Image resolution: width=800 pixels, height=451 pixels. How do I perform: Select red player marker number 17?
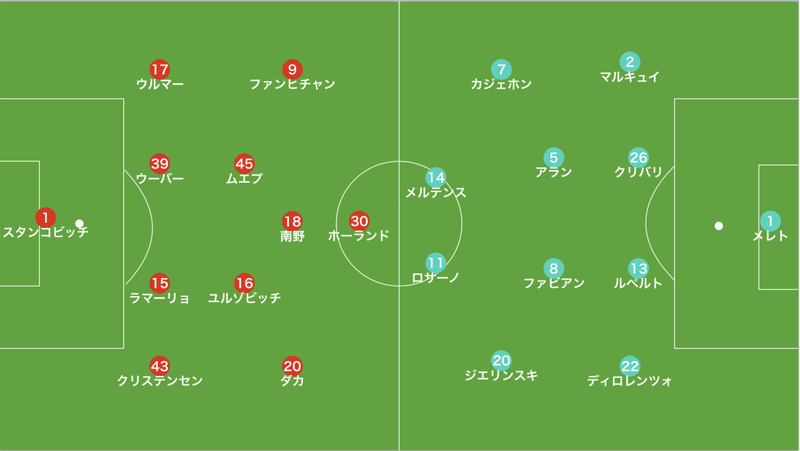(x=160, y=70)
